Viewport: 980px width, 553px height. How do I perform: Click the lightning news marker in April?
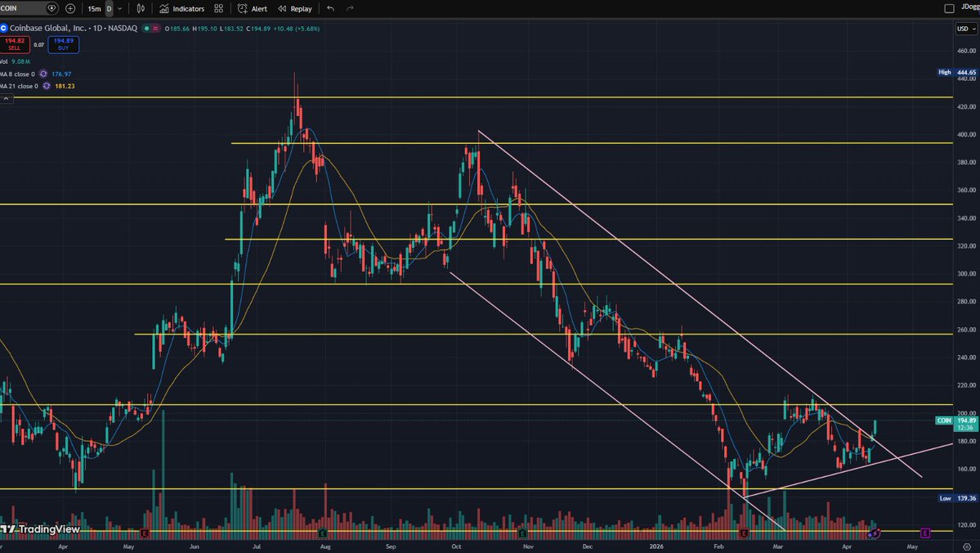874,533
